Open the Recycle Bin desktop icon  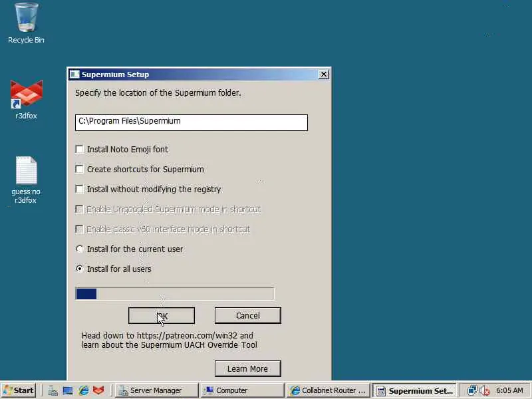[x=26, y=23]
